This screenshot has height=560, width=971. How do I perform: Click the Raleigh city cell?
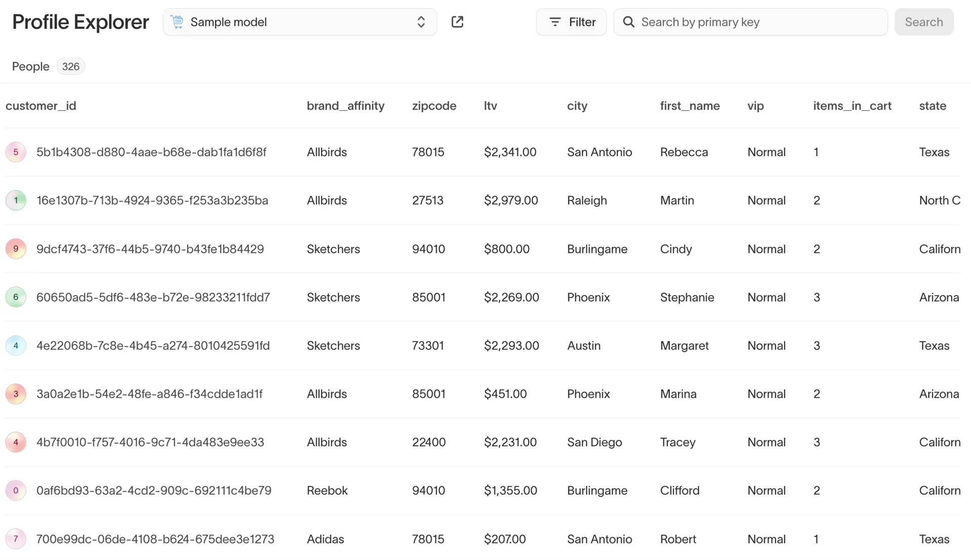[587, 201]
